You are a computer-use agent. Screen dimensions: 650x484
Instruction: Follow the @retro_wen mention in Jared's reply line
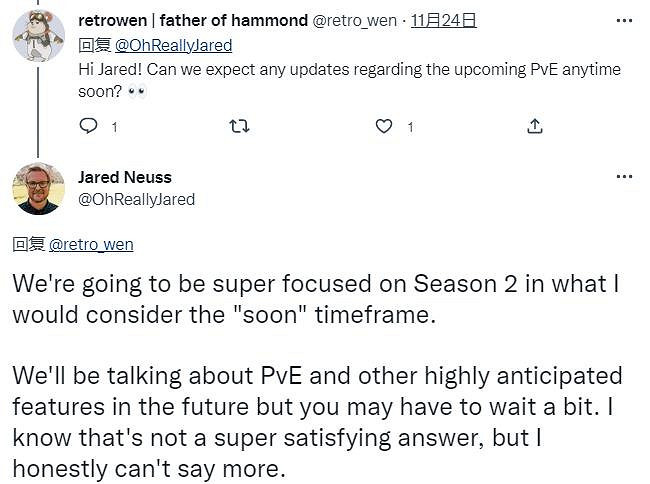point(90,244)
